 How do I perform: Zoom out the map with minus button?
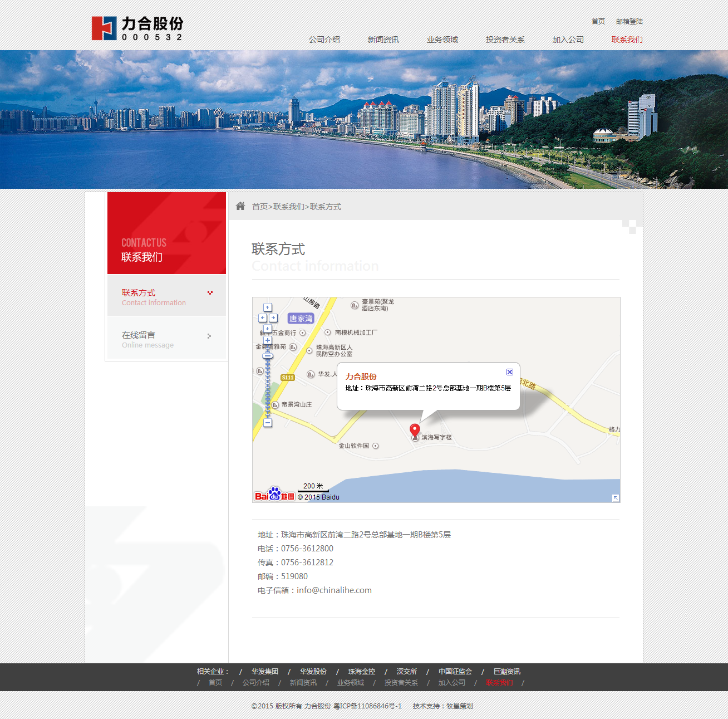[268, 423]
